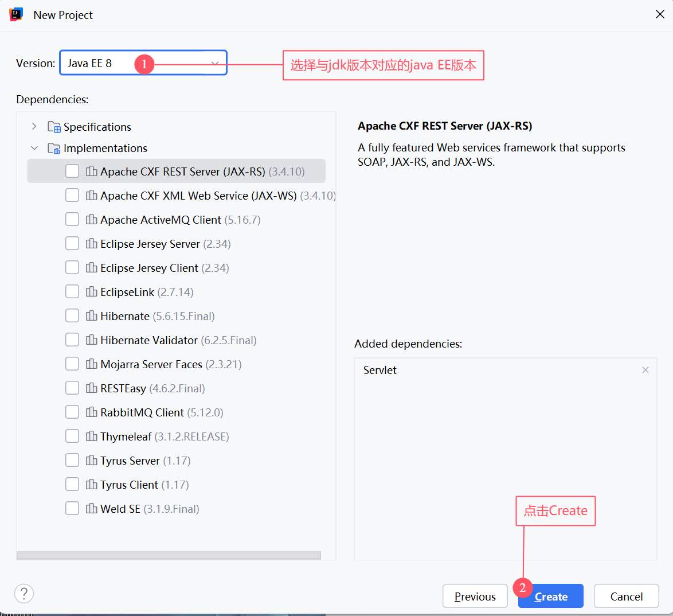673x616 pixels.
Task: Collapse the Implementations tree node
Action: 34,148
